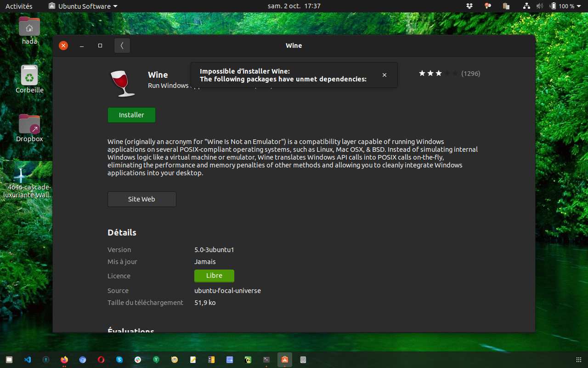
Task: Open the hada home folder on desktop
Action: (x=29, y=31)
